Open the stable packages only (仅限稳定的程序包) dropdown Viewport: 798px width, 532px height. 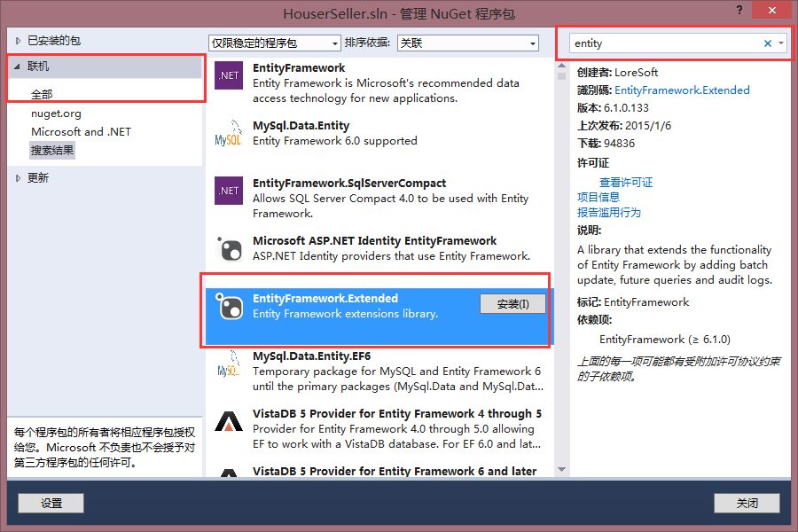(274, 43)
